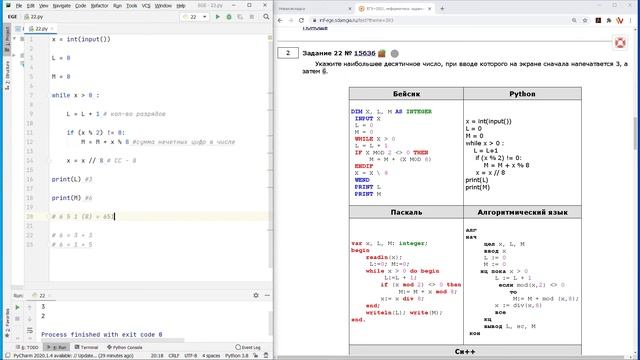This screenshot has width=640, height=360.
Task: Click the grey circle icon beside task number
Action: point(395,53)
